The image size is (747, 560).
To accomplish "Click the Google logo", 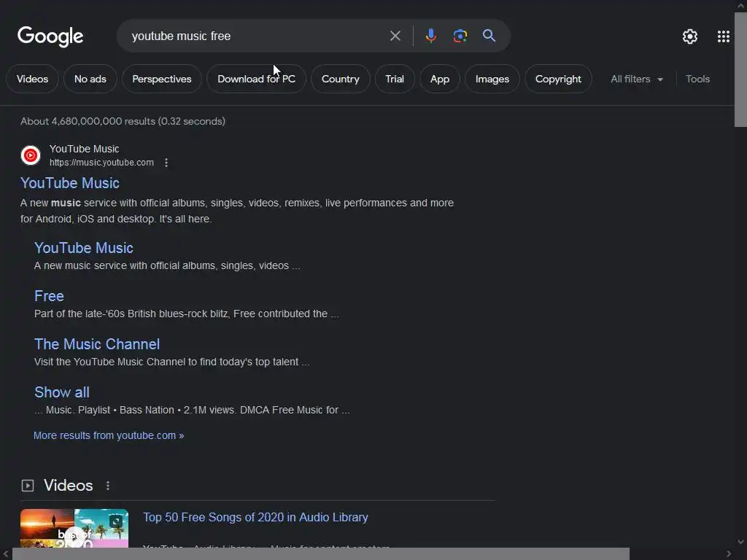I will [50, 36].
